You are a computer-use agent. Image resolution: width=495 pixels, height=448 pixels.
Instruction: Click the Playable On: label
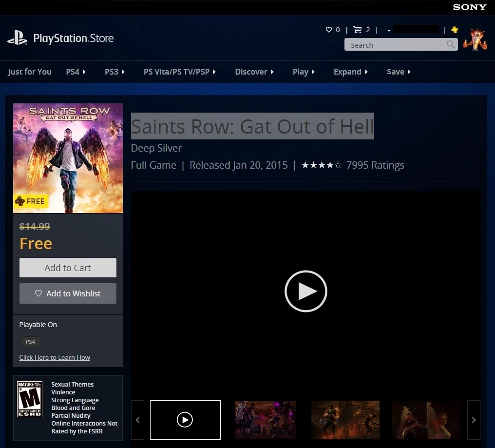39,325
